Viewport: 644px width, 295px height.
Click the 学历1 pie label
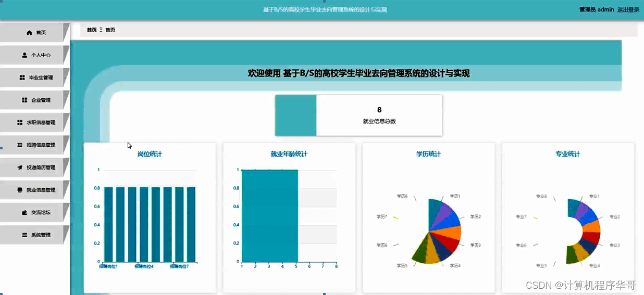coord(455,196)
